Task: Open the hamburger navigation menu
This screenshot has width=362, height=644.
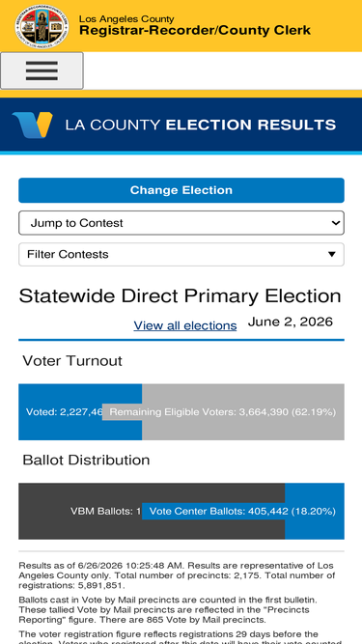Action: (42, 70)
